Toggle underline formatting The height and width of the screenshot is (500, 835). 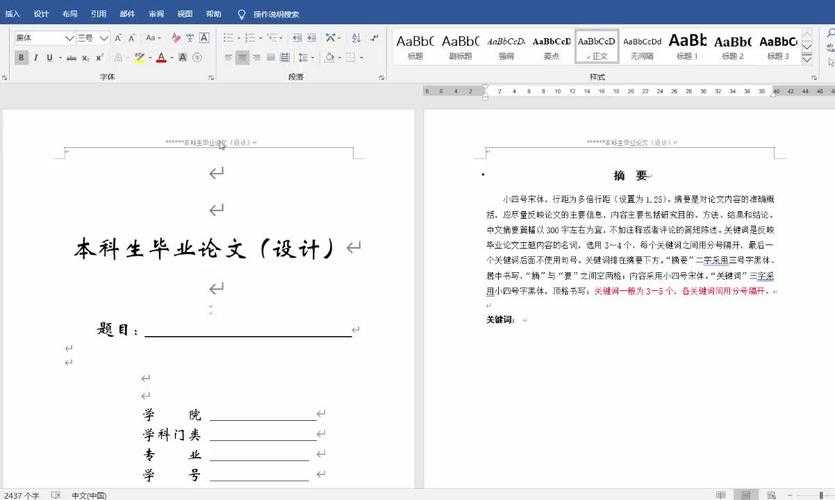tap(49, 57)
